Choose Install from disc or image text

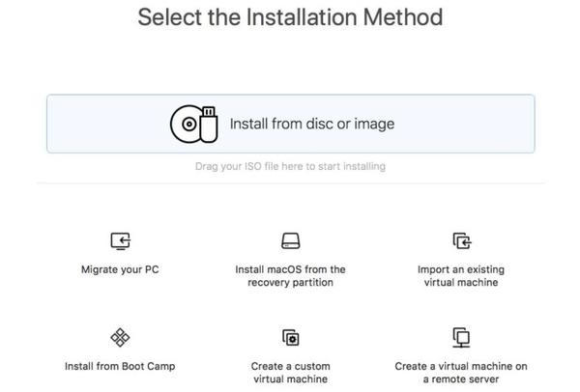(312, 124)
